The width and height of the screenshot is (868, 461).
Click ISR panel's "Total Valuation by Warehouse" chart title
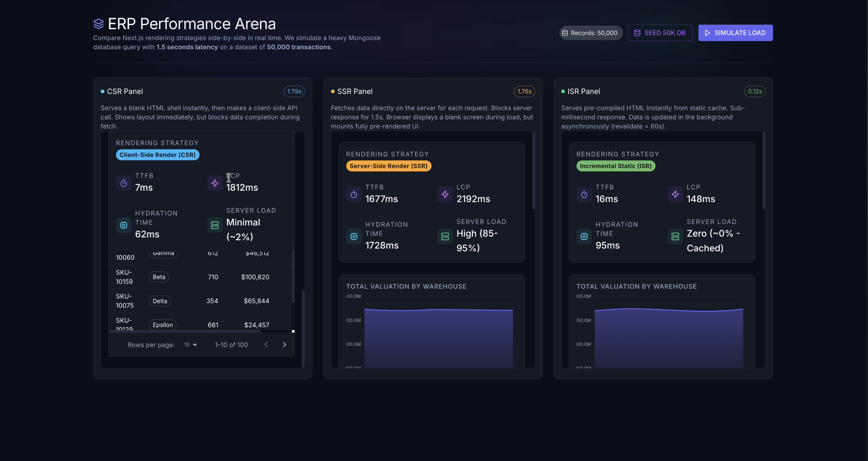click(x=636, y=286)
